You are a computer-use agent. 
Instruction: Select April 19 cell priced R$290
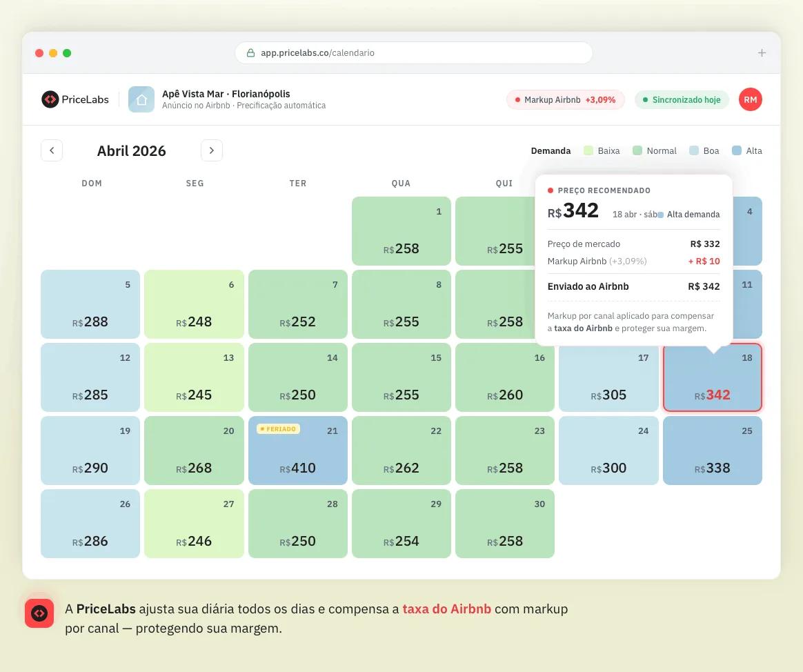click(90, 451)
